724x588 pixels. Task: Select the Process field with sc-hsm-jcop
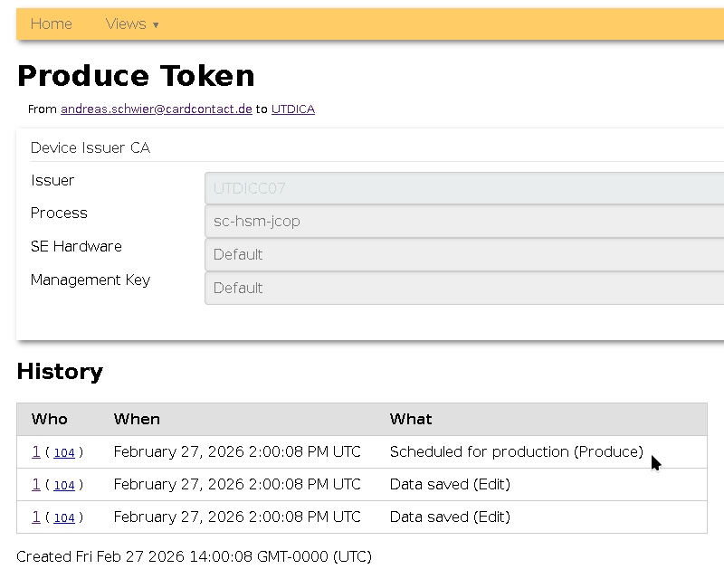(x=463, y=222)
